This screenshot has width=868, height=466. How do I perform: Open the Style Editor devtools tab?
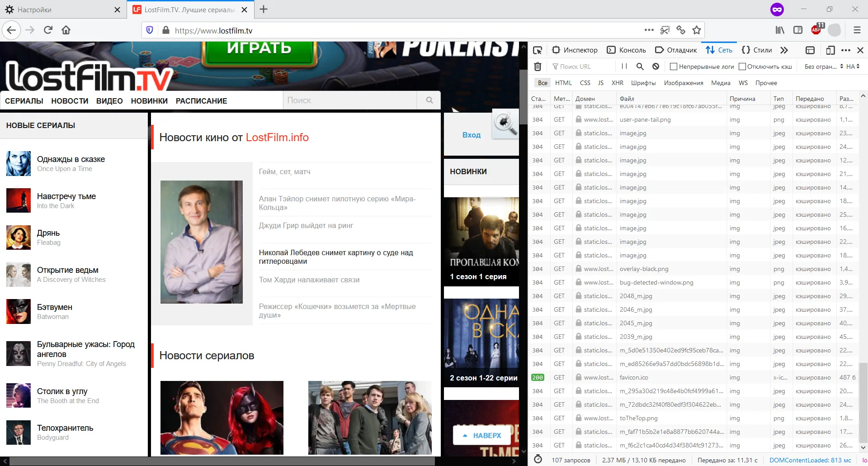point(757,50)
